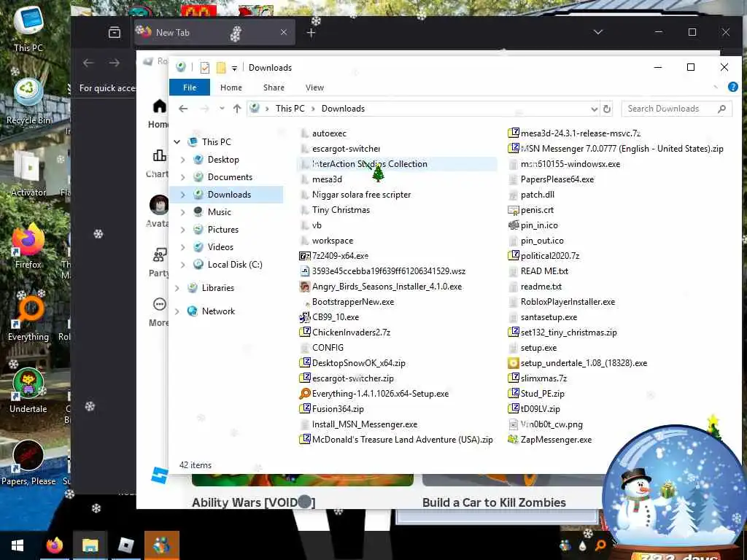Viewport: 747px width, 560px height.
Task: Switch to the View ribbon tab
Action: click(x=314, y=87)
